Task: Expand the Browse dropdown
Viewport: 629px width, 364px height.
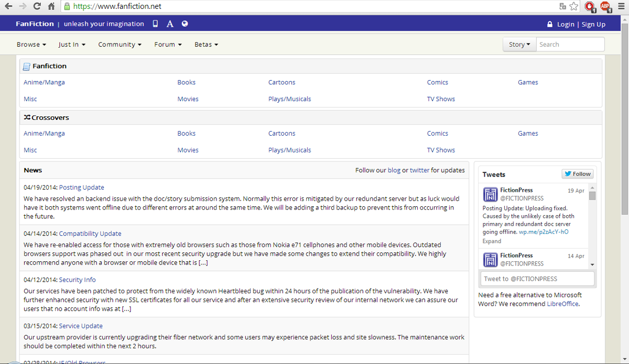Action: point(31,44)
